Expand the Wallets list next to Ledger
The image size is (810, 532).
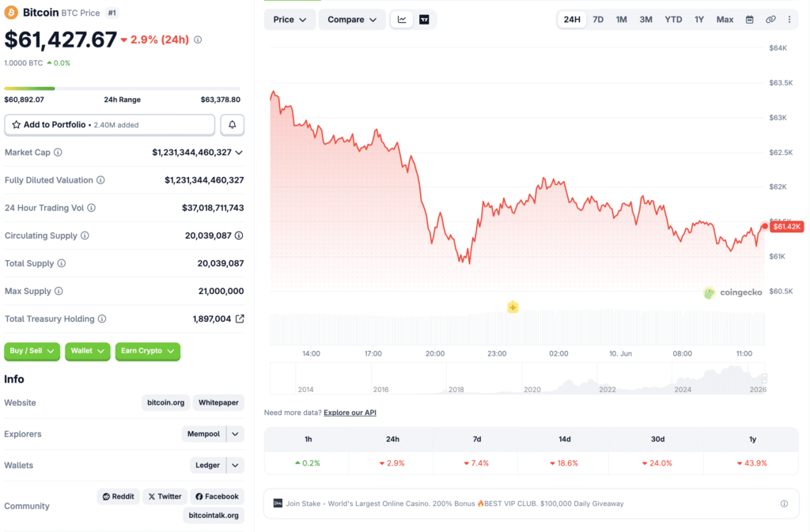tap(235, 466)
